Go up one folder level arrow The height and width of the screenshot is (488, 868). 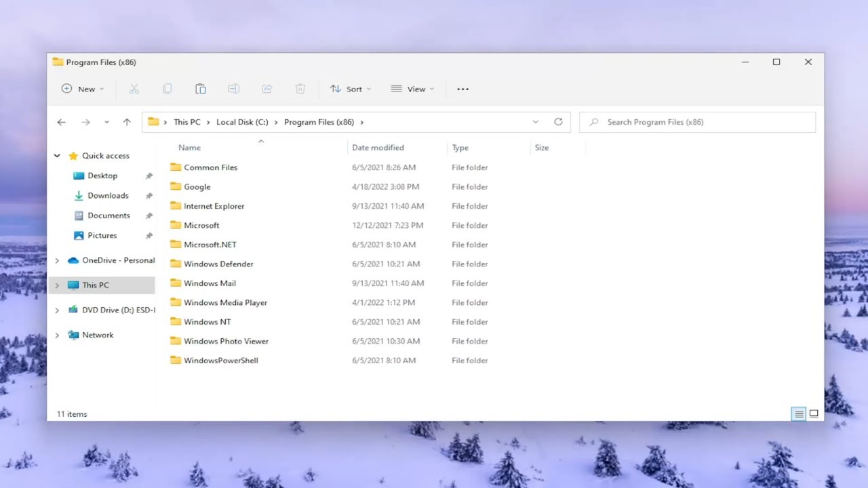click(x=127, y=122)
